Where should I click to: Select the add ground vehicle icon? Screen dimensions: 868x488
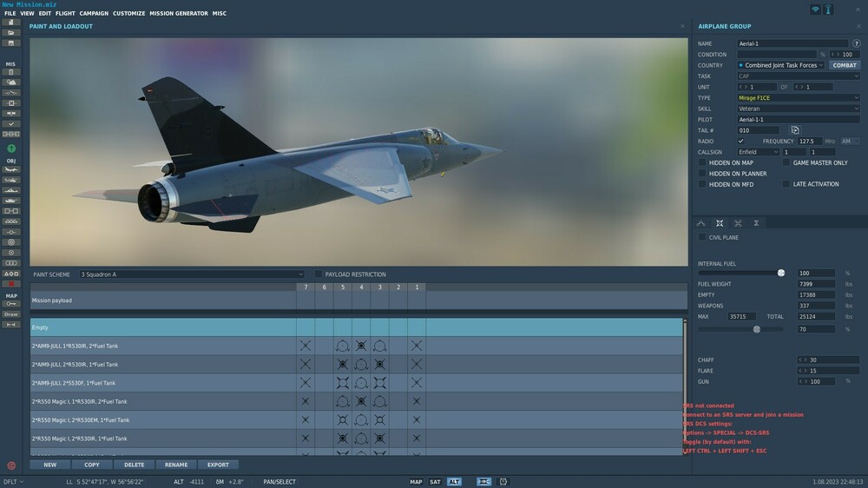click(x=10, y=201)
